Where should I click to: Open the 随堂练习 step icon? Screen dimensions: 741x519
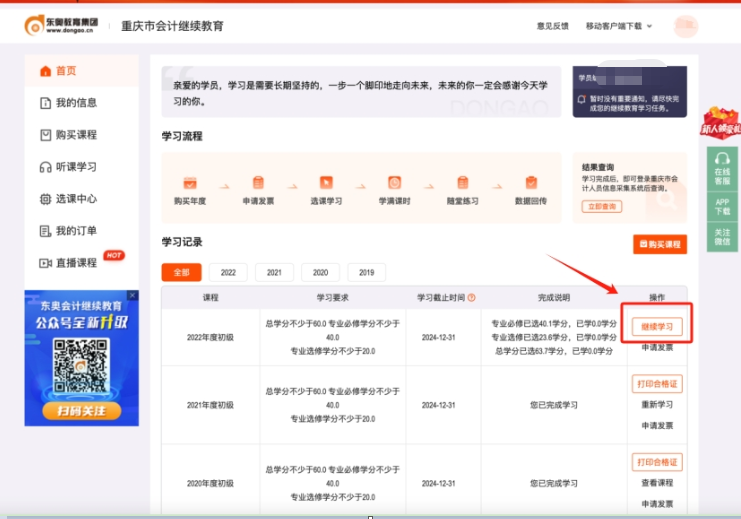(463, 183)
